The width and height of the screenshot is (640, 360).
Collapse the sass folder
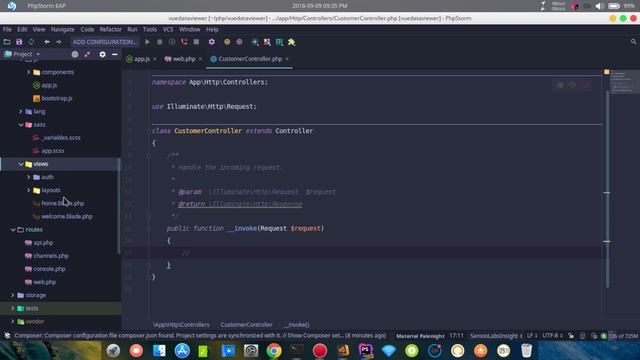[21, 124]
